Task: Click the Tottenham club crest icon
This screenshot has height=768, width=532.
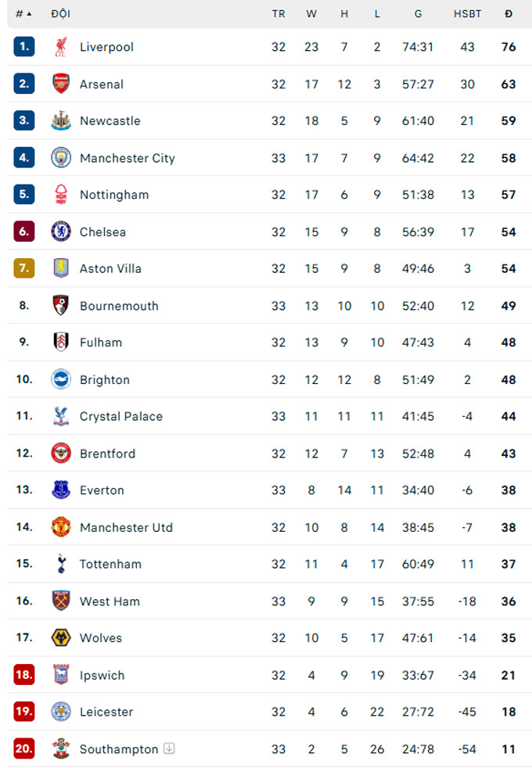Action: [x=61, y=564]
